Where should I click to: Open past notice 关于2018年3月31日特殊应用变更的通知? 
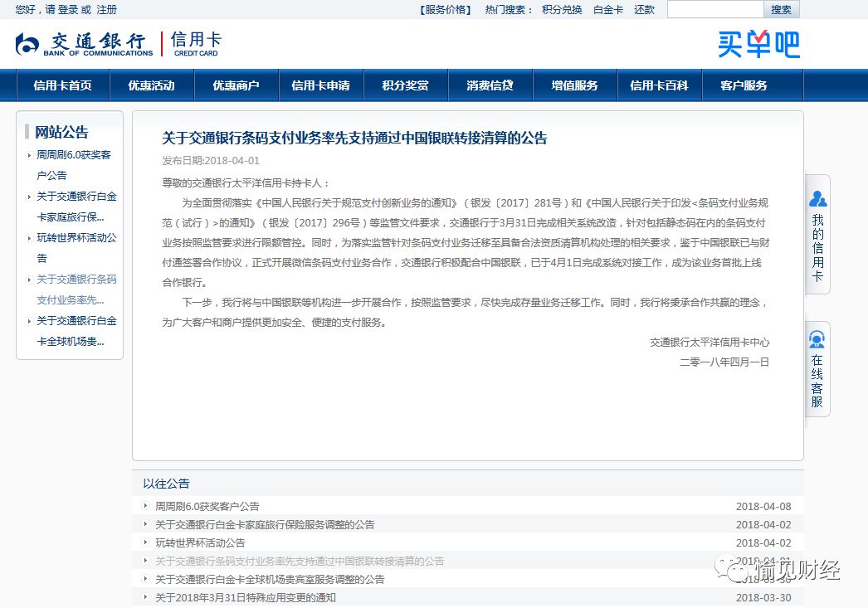(246, 597)
